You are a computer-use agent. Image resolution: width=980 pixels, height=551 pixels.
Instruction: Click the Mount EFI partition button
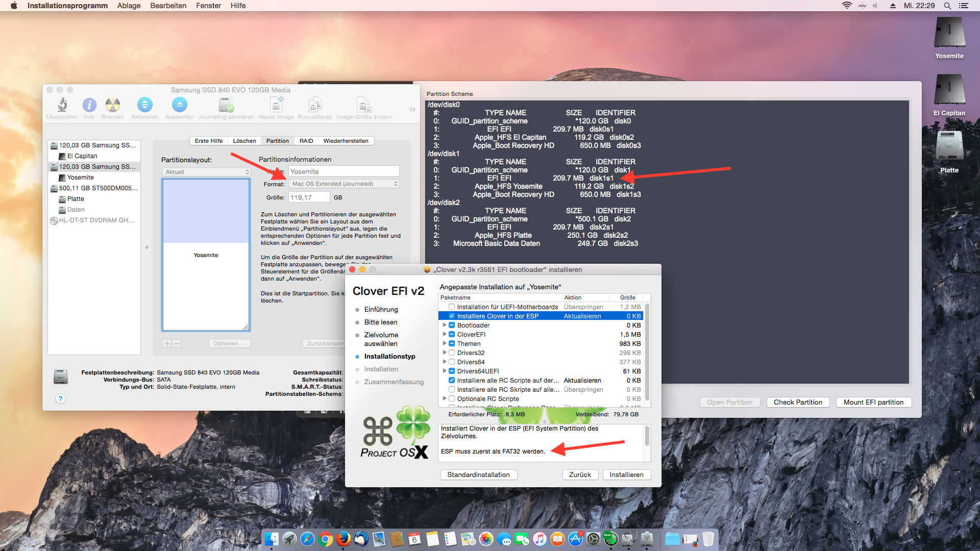[x=873, y=403]
